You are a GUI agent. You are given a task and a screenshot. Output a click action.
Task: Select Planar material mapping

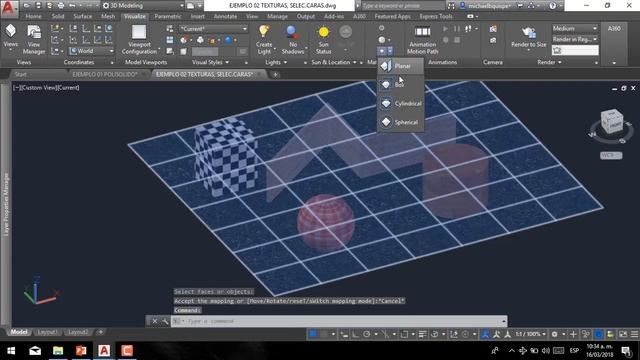400,66
